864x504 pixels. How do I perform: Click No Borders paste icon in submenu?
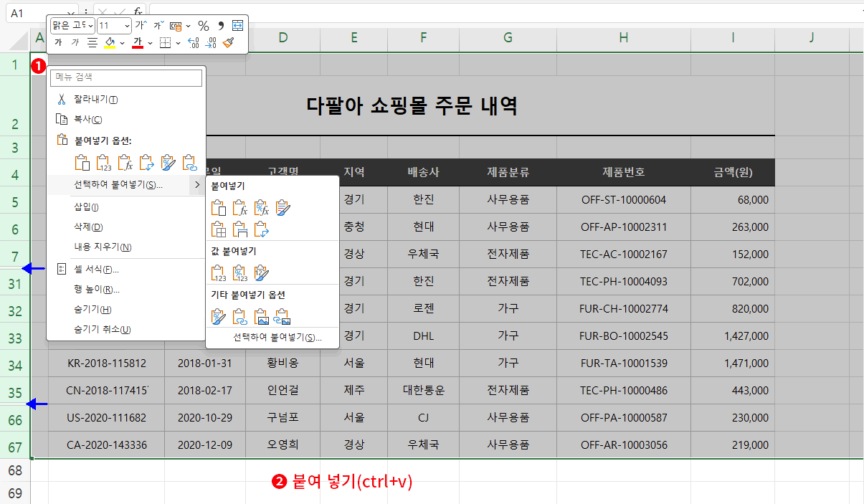tap(219, 229)
